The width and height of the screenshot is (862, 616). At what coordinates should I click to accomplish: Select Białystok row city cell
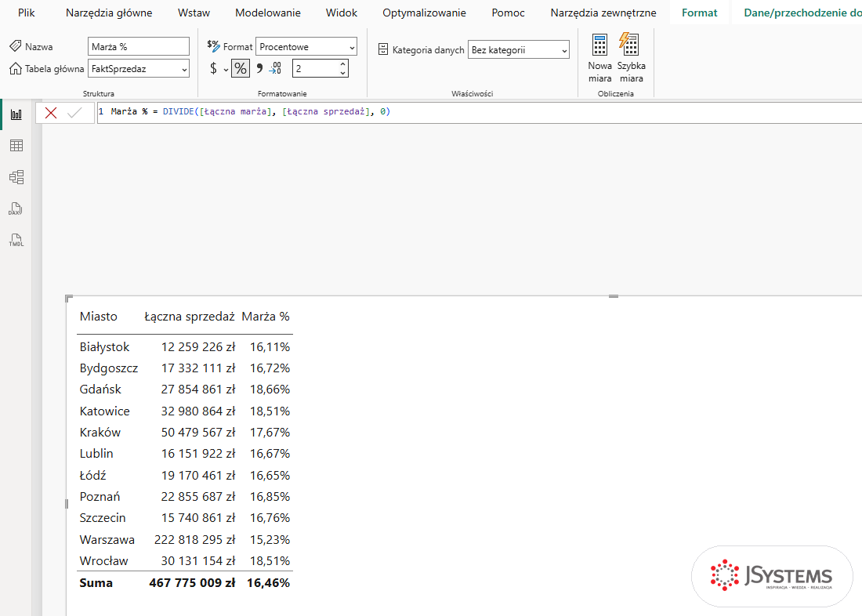[104, 347]
